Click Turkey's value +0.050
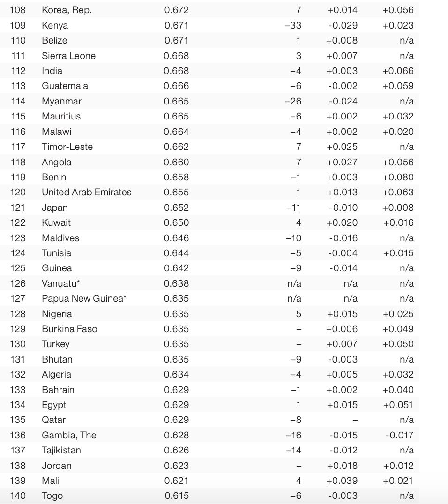 (398, 344)
